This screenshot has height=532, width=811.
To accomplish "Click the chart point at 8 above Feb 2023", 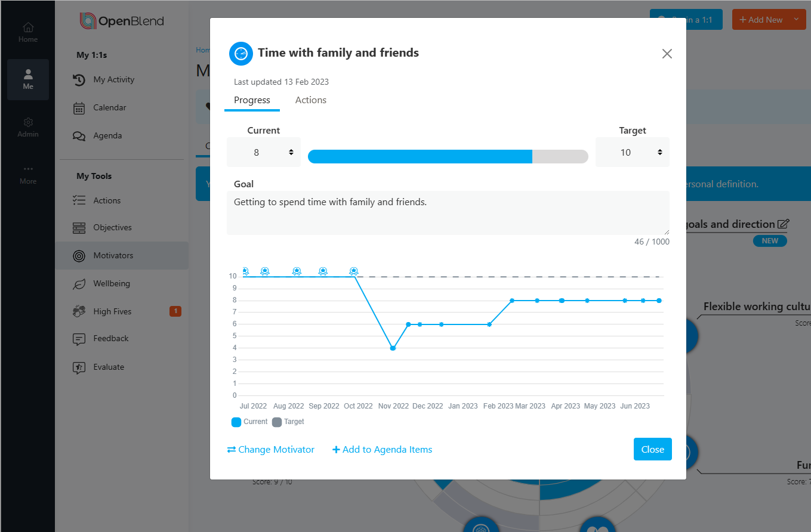I will click(512, 301).
